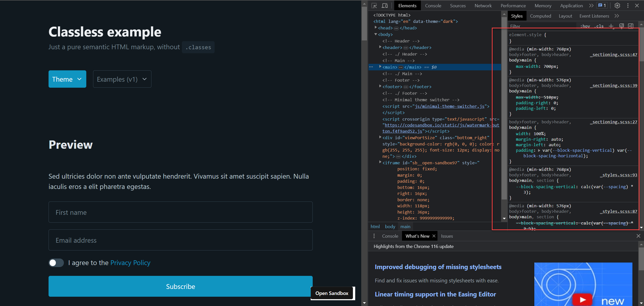644x306 pixels.
Task: Click the element state sidebar icon
Action: click(631, 26)
